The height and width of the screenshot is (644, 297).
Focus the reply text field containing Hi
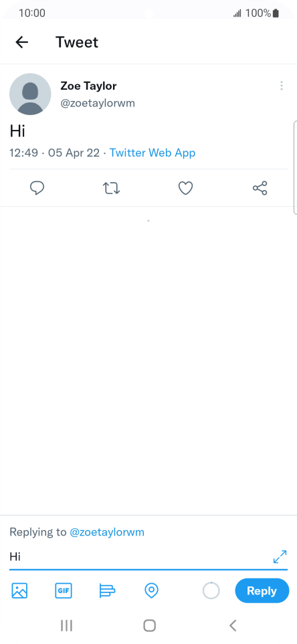point(140,557)
